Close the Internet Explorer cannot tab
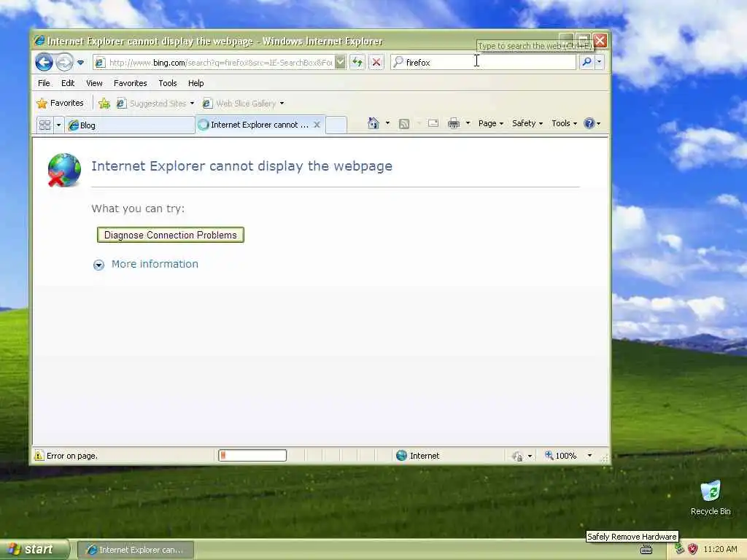Image resolution: width=747 pixels, height=560 pixels. coord(317,124)
